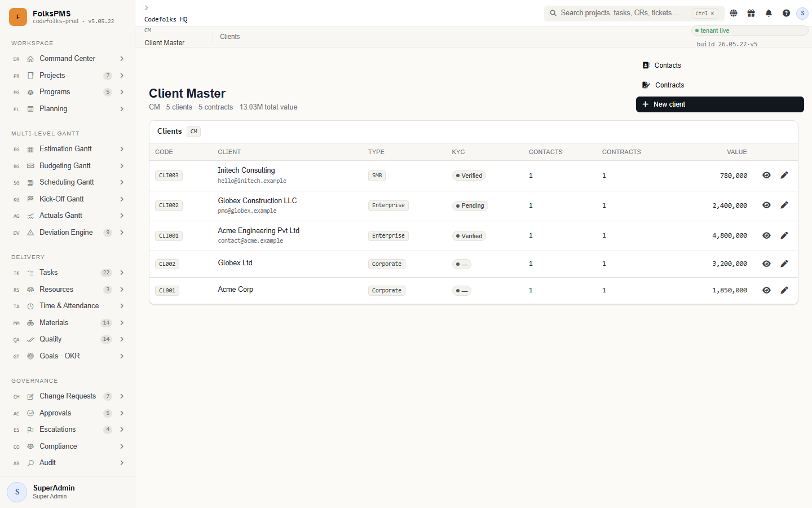View Initech Consulting via eye icon
Image resolution: width=812 pixels, height=508 pixels.
point(766,176)
